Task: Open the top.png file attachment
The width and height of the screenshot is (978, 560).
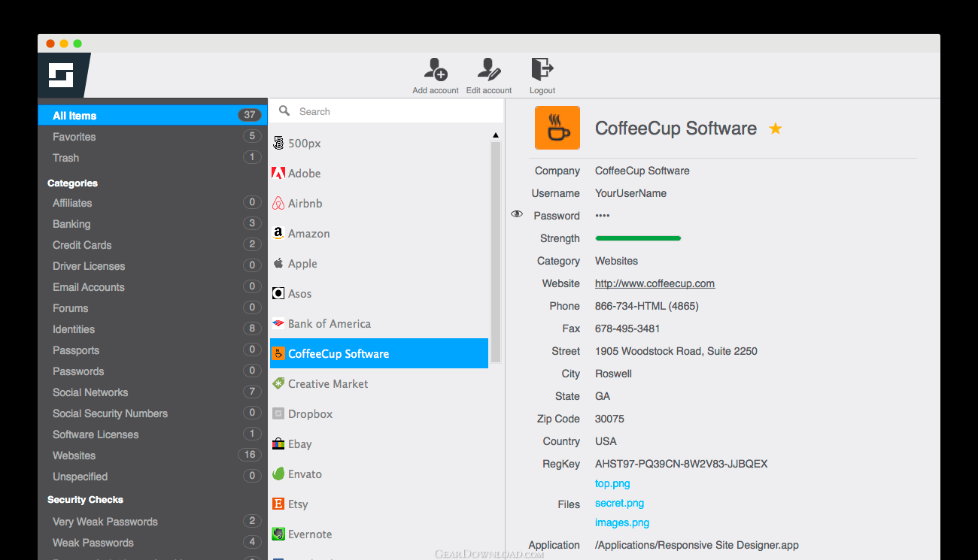Action: pos(612,484)
